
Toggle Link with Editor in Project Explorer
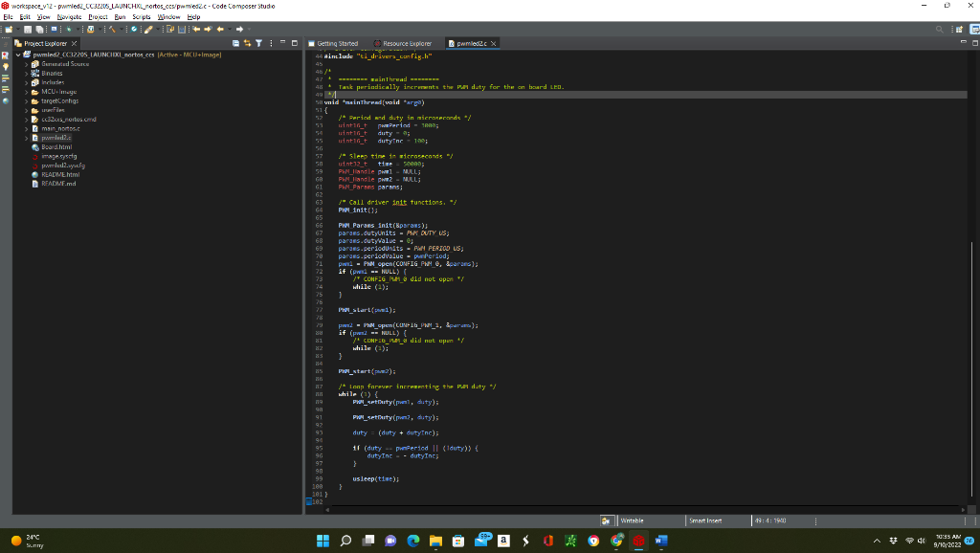click(x=248, y=43)
